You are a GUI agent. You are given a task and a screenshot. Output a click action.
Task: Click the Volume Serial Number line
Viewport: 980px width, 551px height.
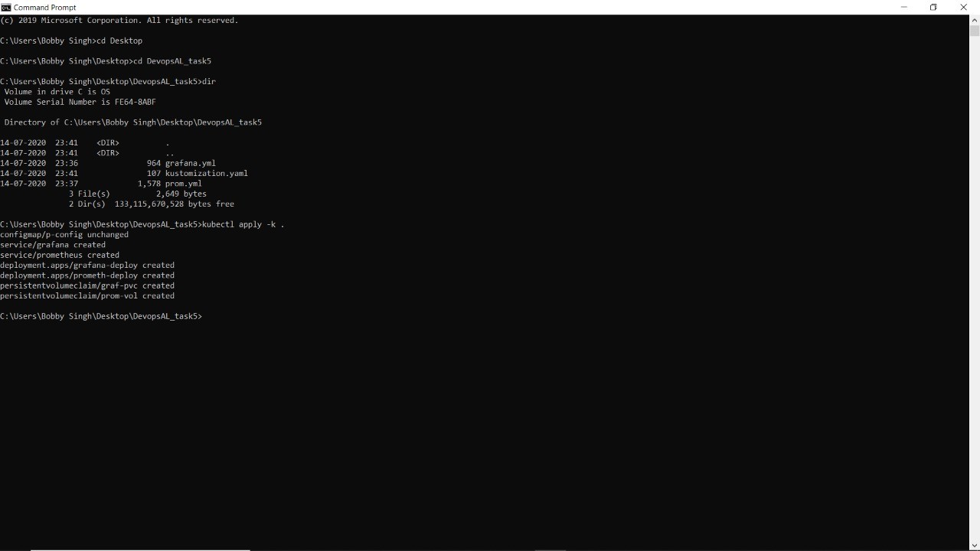(79, 102)
